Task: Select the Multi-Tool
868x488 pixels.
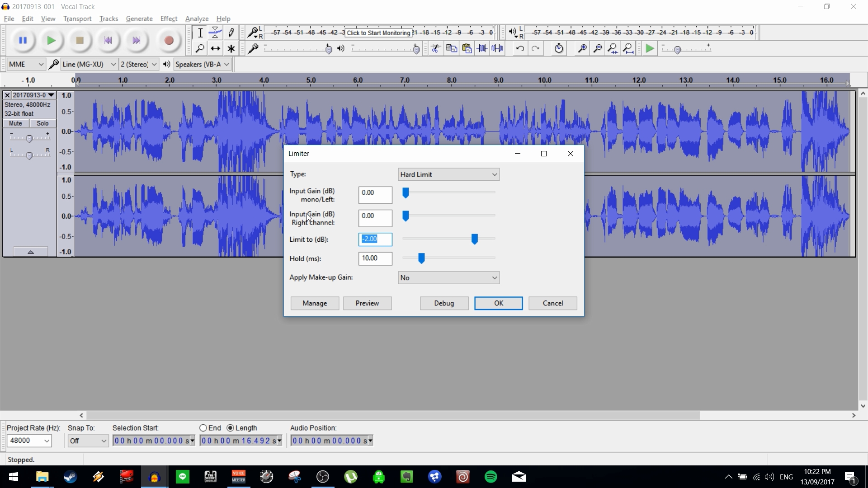Action: [x=231, y=48]
